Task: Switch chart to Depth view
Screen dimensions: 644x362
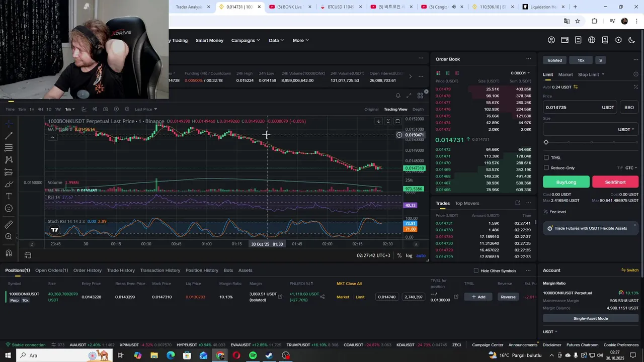Action: [418, 109]
